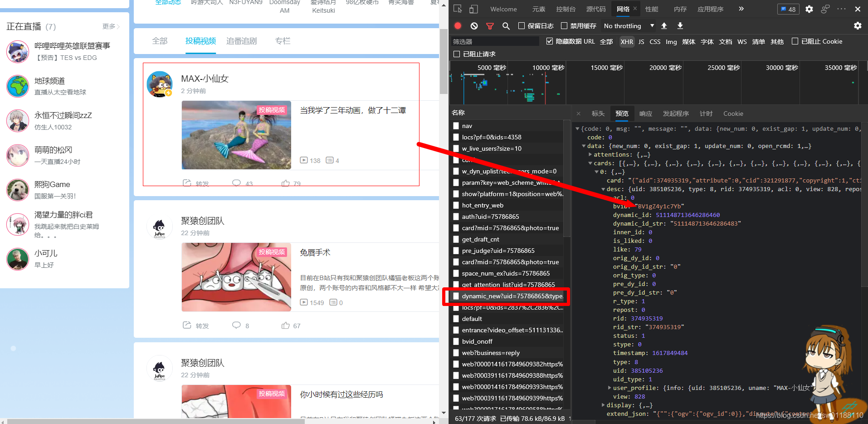Filter requests by WS type
The width and height of the screenshot is (868, 424).
(x=742, y=42)
